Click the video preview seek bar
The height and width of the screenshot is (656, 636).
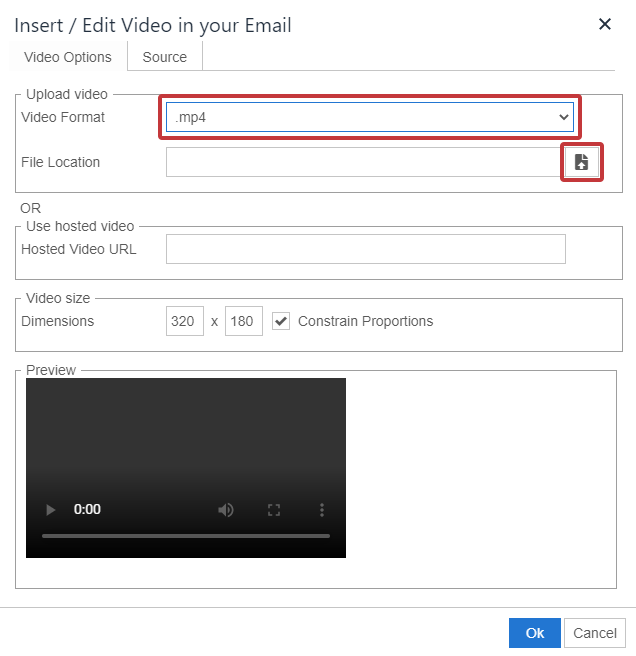[x=185, y=536]
